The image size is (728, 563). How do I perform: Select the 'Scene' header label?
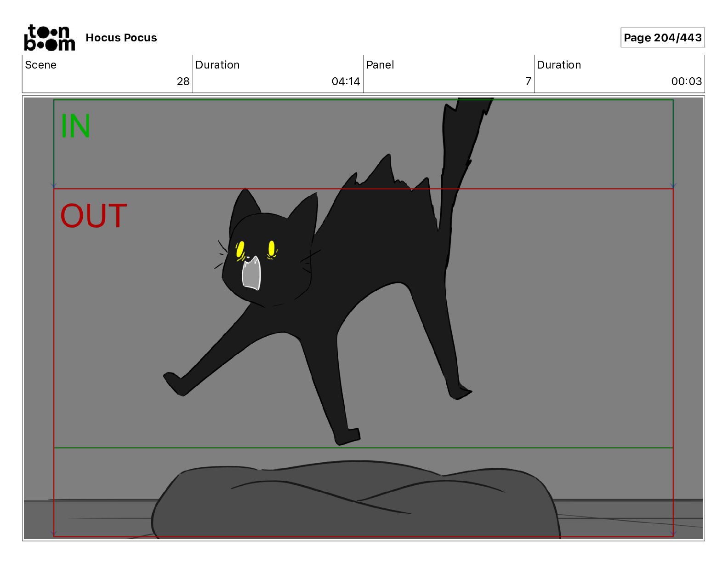click(x=41, y=65)
